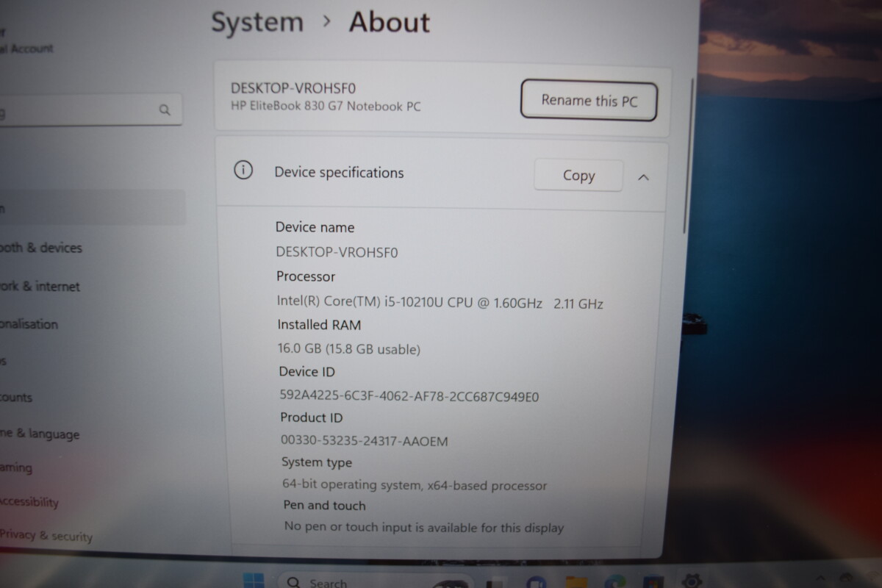
Task: Copy the device specifications
Action: (x=578, y=176)
